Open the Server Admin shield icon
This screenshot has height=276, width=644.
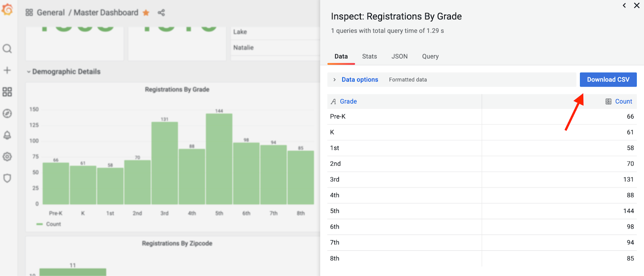pos(7,178)
